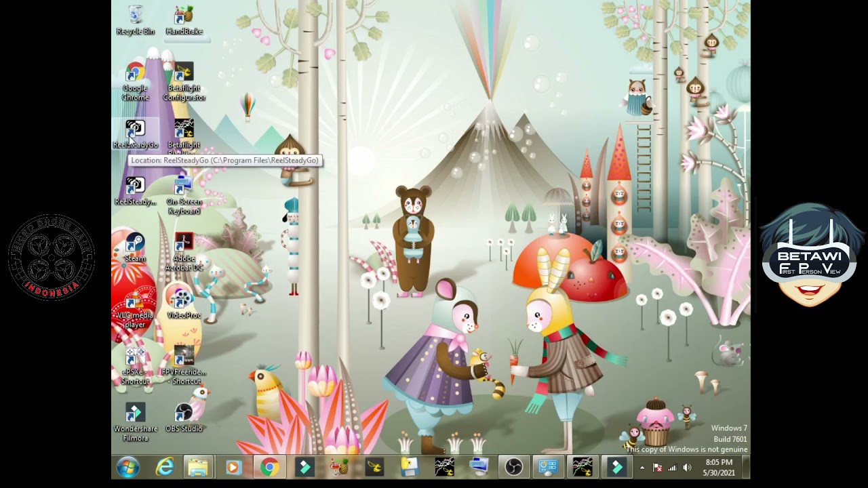Viewport: 868px width, 488px height.
Task: Select the Google Chrome desktop shortcut
Action: [136, 82]
